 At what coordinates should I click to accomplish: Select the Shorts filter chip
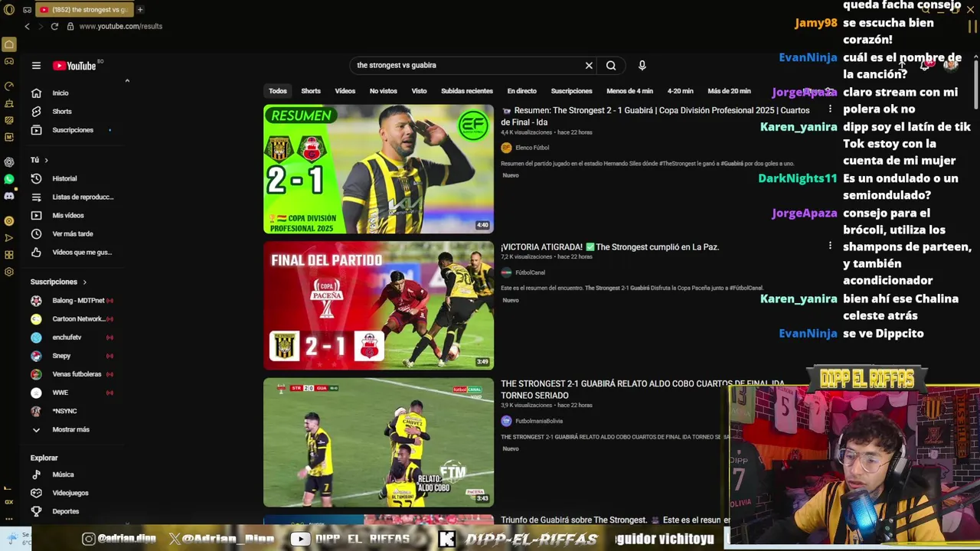[311, 91]
